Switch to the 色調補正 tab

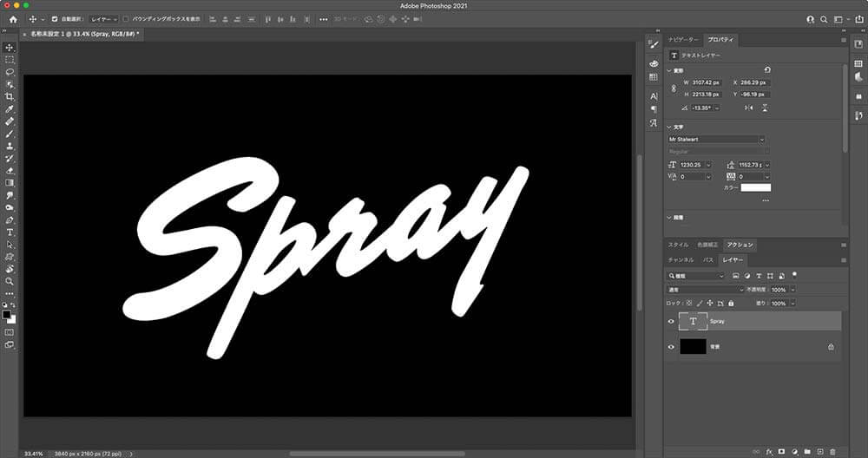point(707,245)
